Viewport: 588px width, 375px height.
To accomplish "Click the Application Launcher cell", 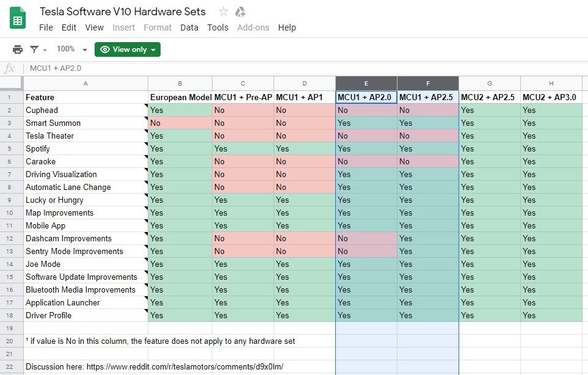I will (x=85, y=302).
